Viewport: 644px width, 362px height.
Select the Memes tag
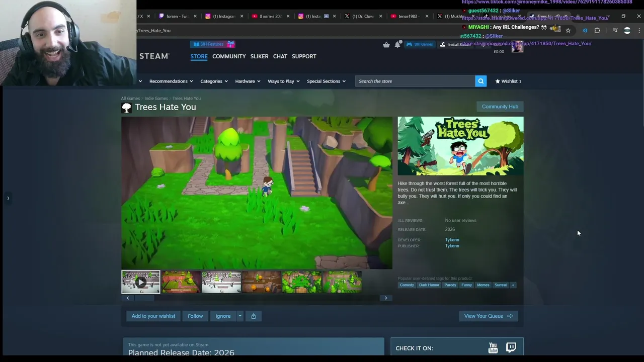pyautogui.click(x=483, y=285)
